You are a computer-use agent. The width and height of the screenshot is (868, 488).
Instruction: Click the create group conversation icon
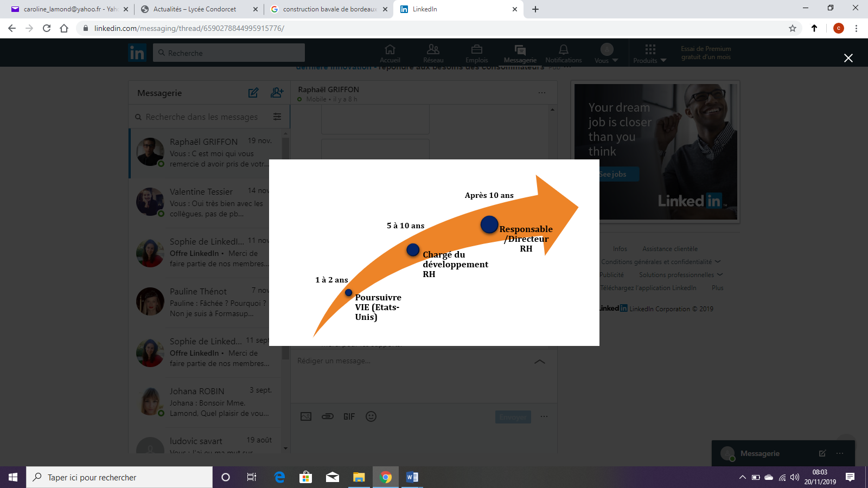coord(277,93)
